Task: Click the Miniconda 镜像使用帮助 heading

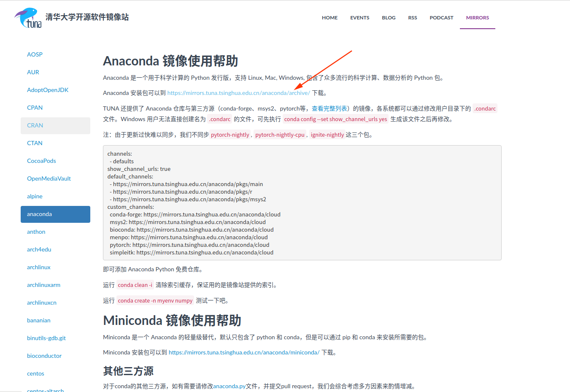Action: (x=172, y=320)
